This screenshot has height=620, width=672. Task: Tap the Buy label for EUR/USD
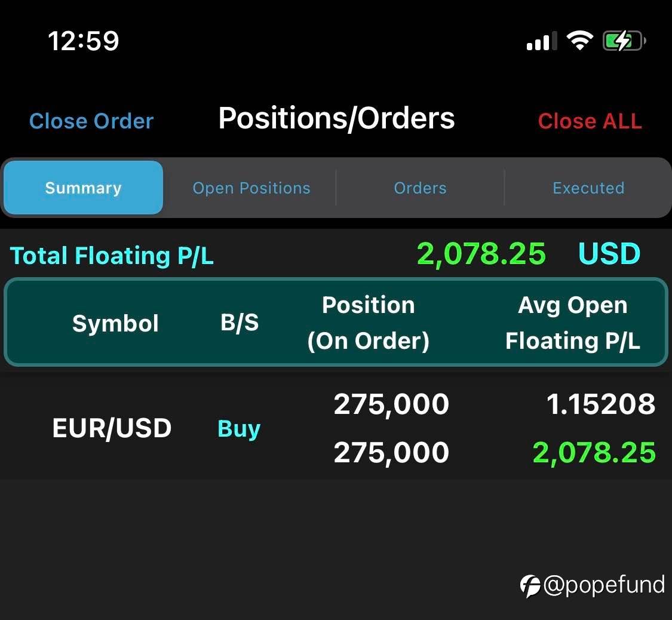(239, 429)
